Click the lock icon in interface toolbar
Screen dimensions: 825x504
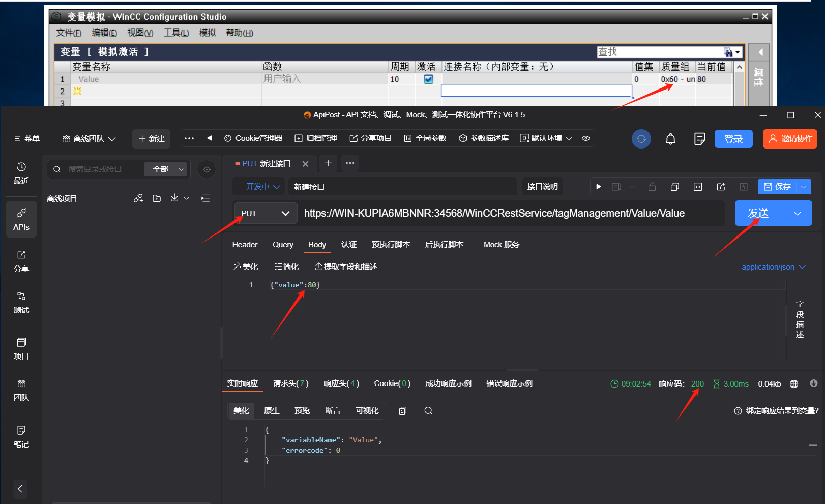click(x=652, y=187)
